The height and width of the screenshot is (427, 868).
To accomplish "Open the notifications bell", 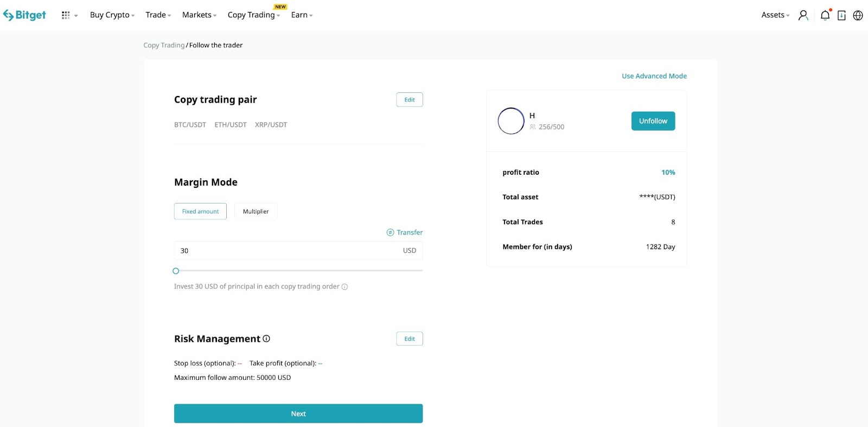I will (x=825, y=15).
